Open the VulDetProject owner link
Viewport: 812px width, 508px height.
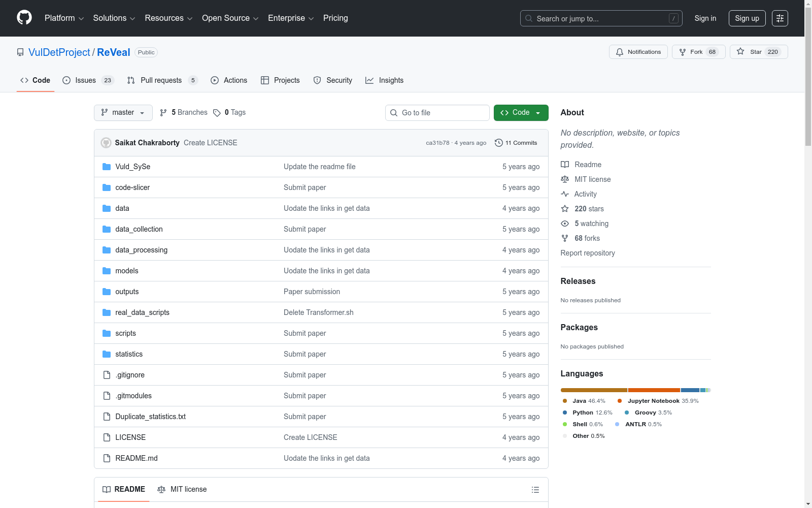59,52
